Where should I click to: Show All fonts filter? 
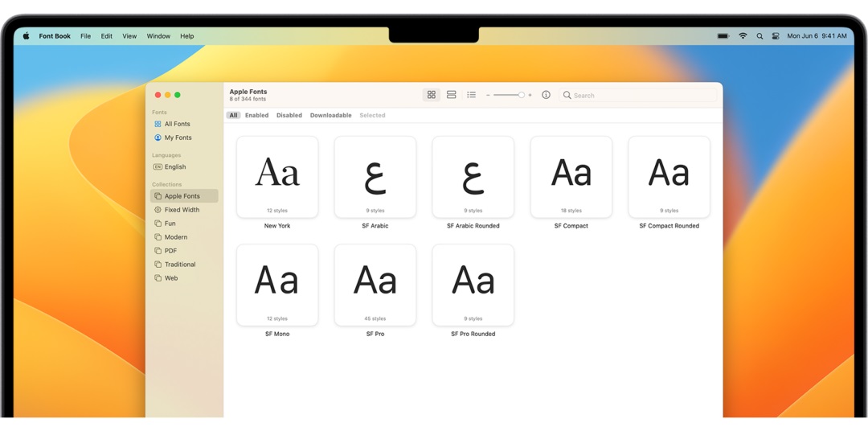click(233, 115)
